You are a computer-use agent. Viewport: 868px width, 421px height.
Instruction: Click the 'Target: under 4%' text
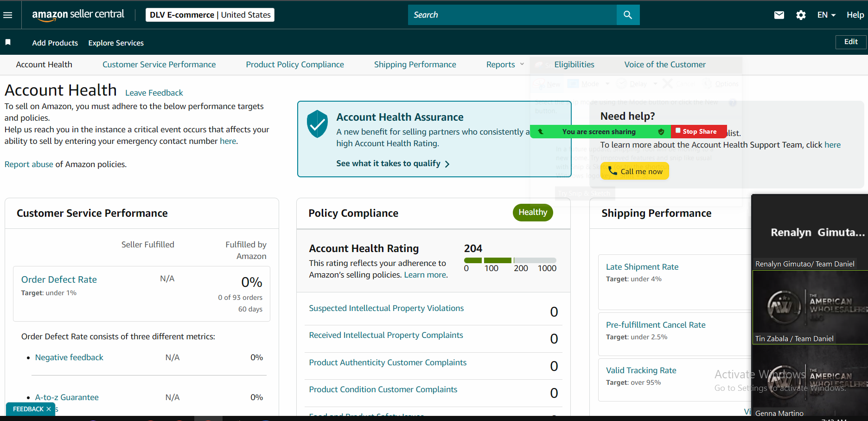[634, 279]
